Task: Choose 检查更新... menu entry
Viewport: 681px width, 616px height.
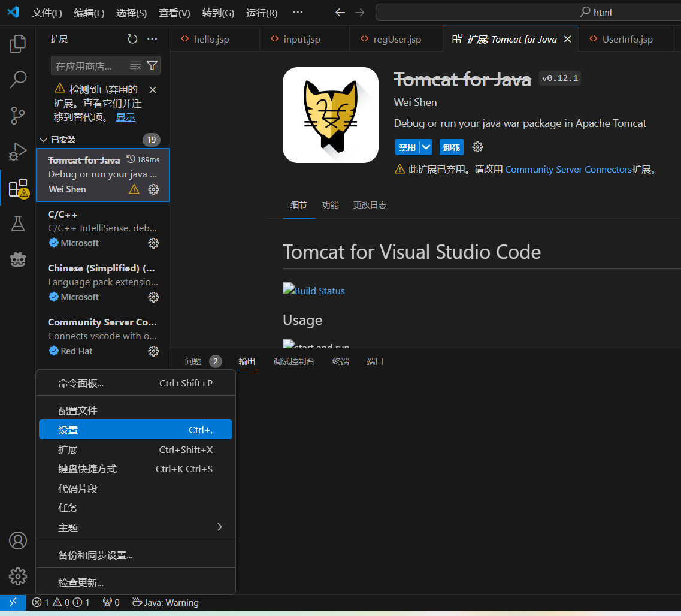Action: (135, 582)
